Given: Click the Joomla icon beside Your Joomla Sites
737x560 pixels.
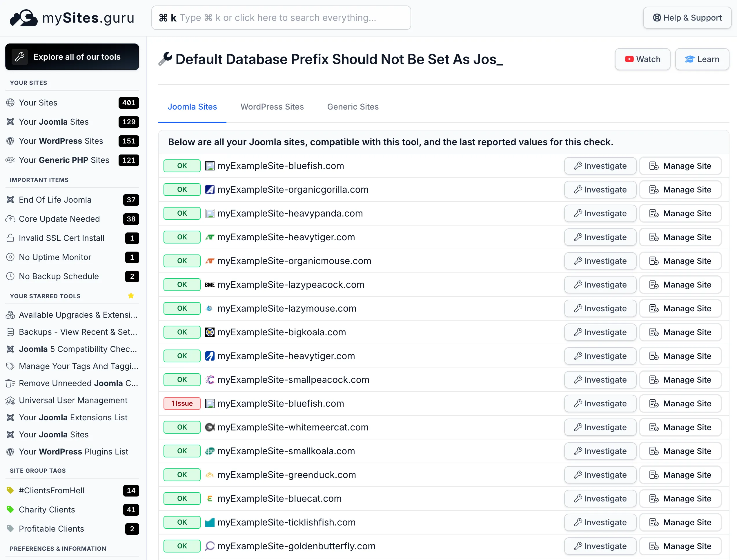Looking at the screenshot, I should click(10, 122).
